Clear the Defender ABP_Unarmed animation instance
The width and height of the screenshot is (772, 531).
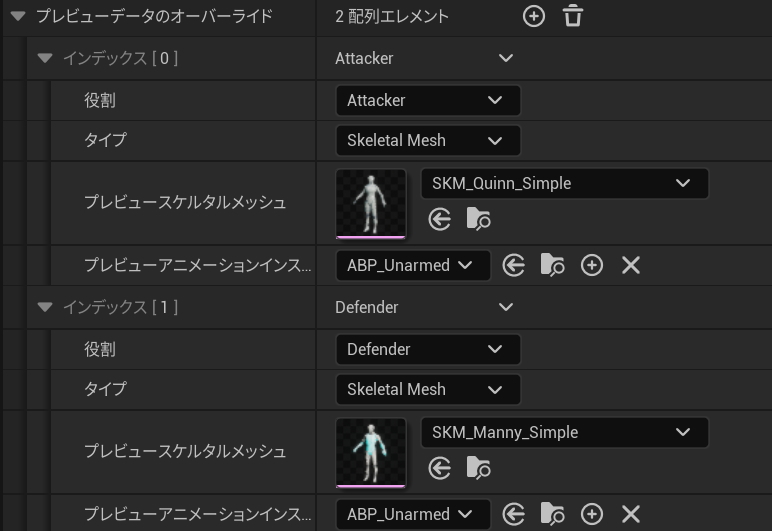pyautogui.click(x=630, y=514)
